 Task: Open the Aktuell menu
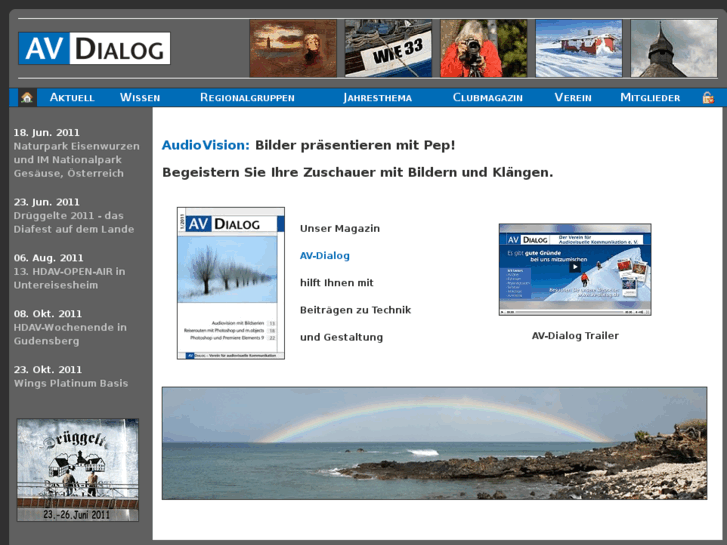click(72, 97)
